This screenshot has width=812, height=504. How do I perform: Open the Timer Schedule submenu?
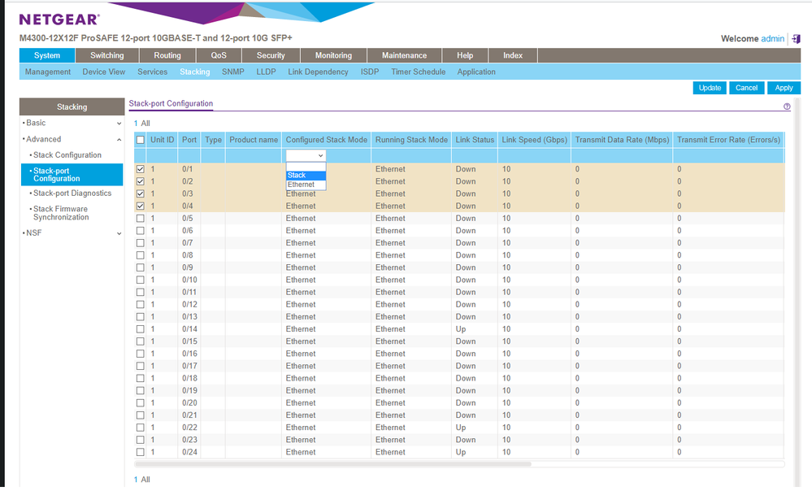[419, 72]
